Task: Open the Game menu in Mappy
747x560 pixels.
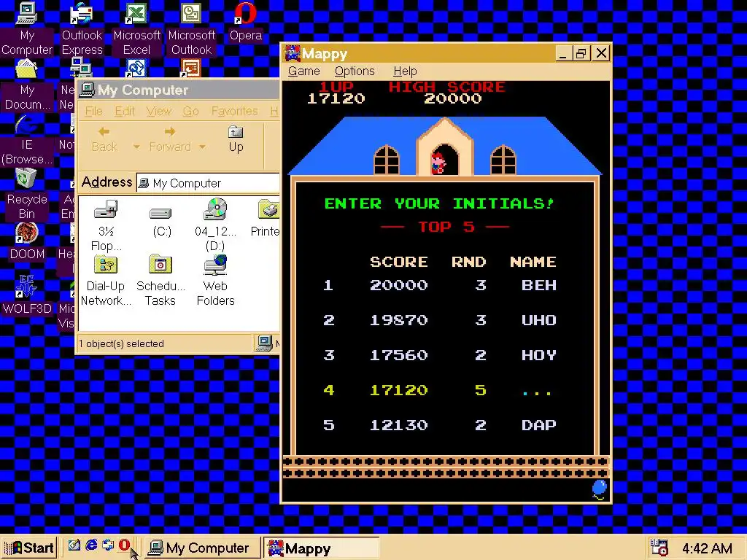Action: [x=304, y=71]
